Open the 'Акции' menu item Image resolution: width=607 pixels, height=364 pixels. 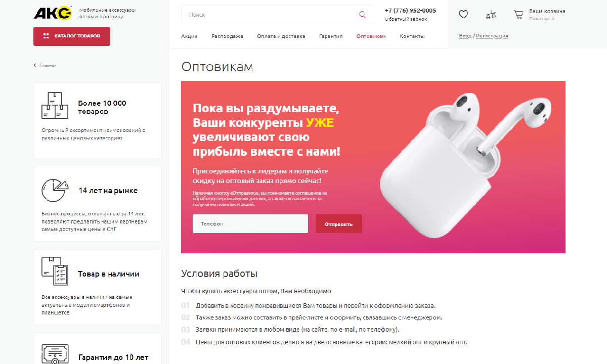[x=189, y=36]
